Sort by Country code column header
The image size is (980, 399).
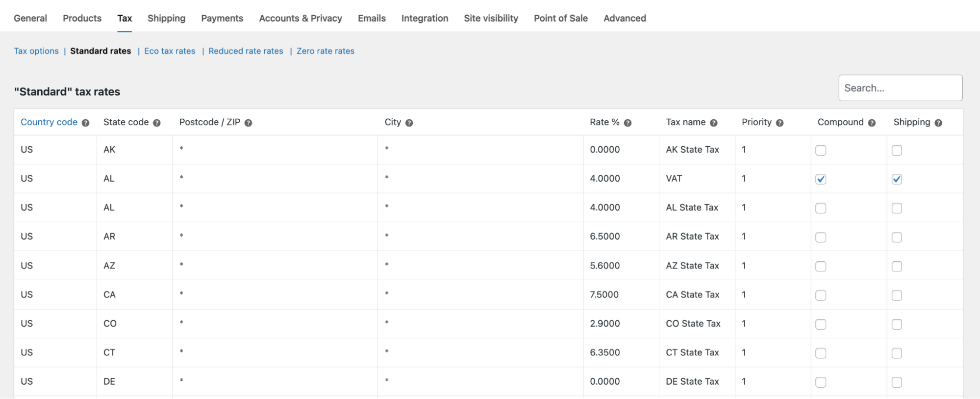[49, 122]
